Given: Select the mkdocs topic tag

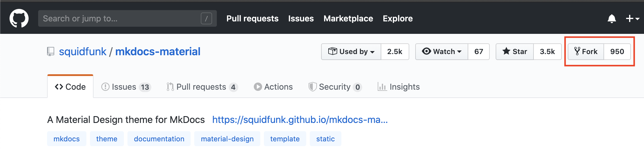Looking at the screenshot, I should click(67, 139).
